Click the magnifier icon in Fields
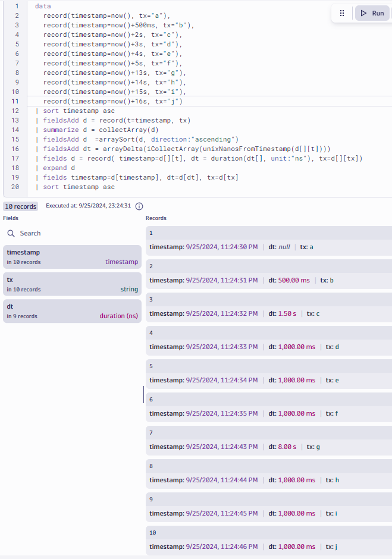This screenshot has width=392, height=559. tap(11, 234)
